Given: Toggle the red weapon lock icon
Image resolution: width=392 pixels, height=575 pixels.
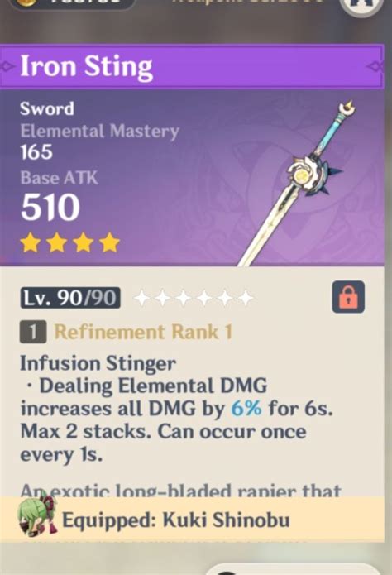Looking at the screenshot, I should tap(348, 297).
